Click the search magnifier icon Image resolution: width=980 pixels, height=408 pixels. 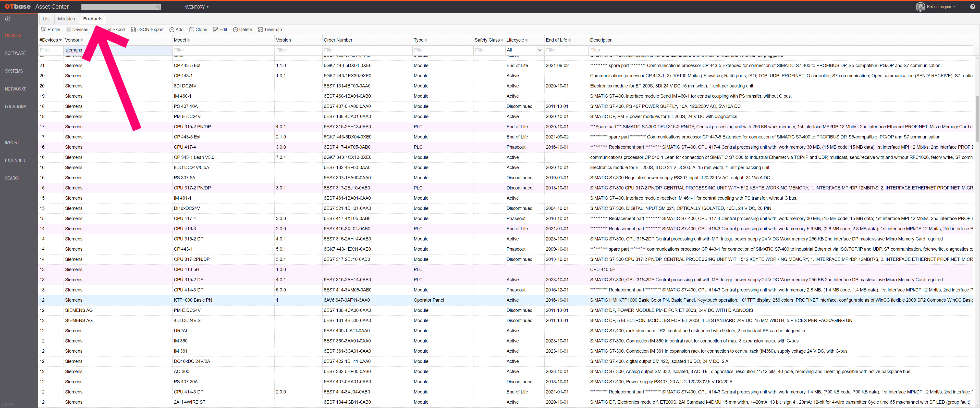click(x=158, y=7)
